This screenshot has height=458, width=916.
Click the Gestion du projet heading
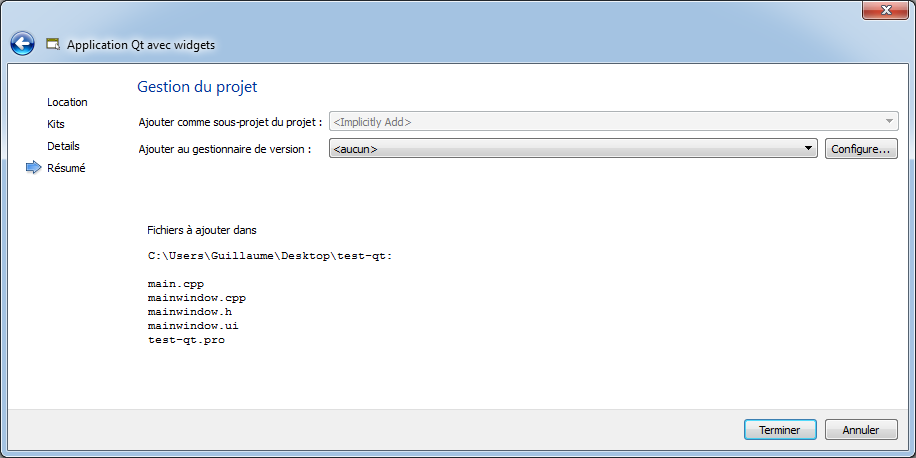197,87
